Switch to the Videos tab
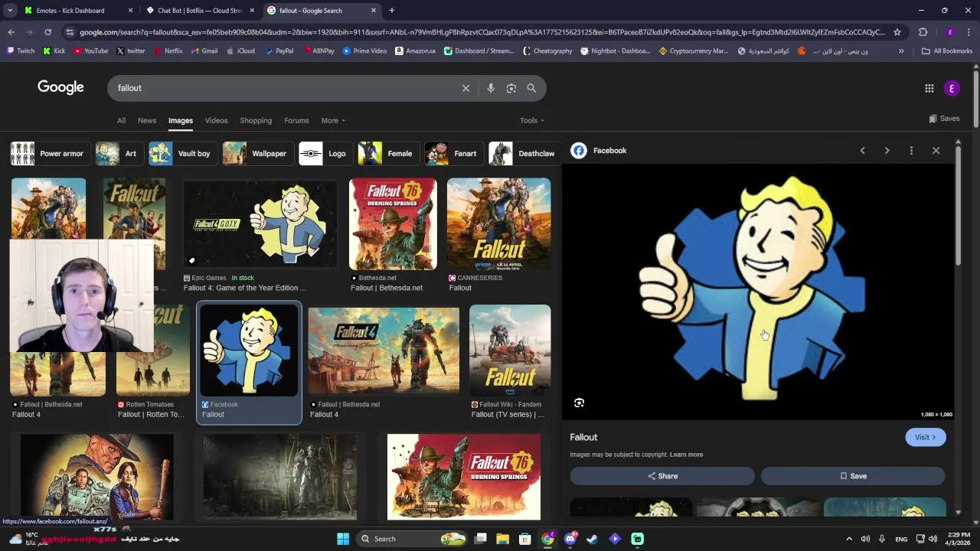The height and width of the screenshot is (551, 980). [x=216, y=120]
